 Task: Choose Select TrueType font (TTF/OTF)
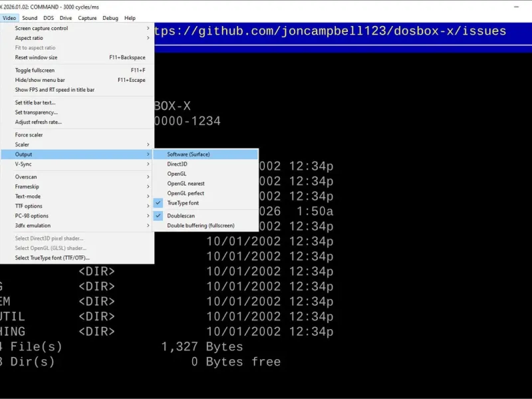point(77,258)
